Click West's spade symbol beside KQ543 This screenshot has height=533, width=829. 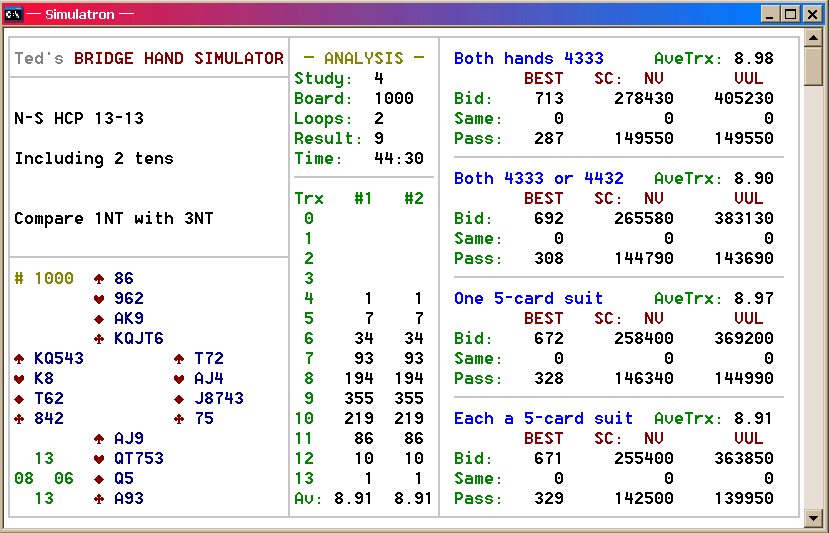19,359
